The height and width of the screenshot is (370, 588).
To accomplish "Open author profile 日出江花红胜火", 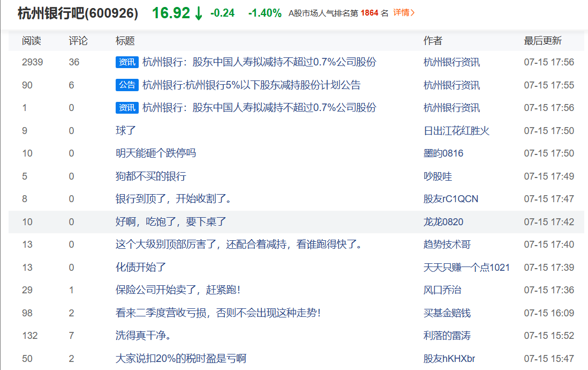I will coord(456,130).
